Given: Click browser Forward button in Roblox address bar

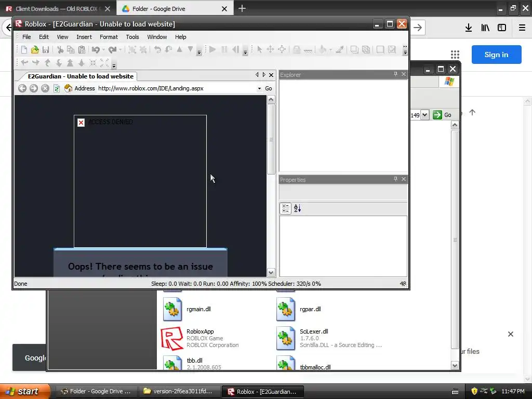Looking at the screenshot, I should (x=34, y=88).
